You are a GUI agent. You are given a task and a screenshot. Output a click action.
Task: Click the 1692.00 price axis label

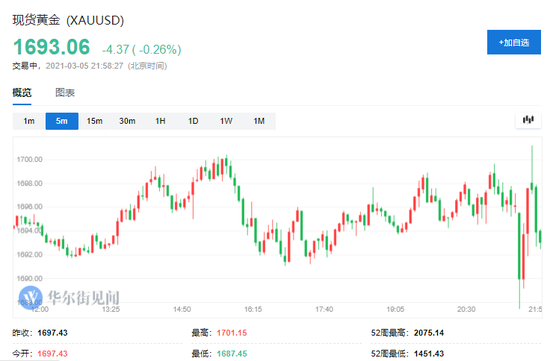click(29, 254)
